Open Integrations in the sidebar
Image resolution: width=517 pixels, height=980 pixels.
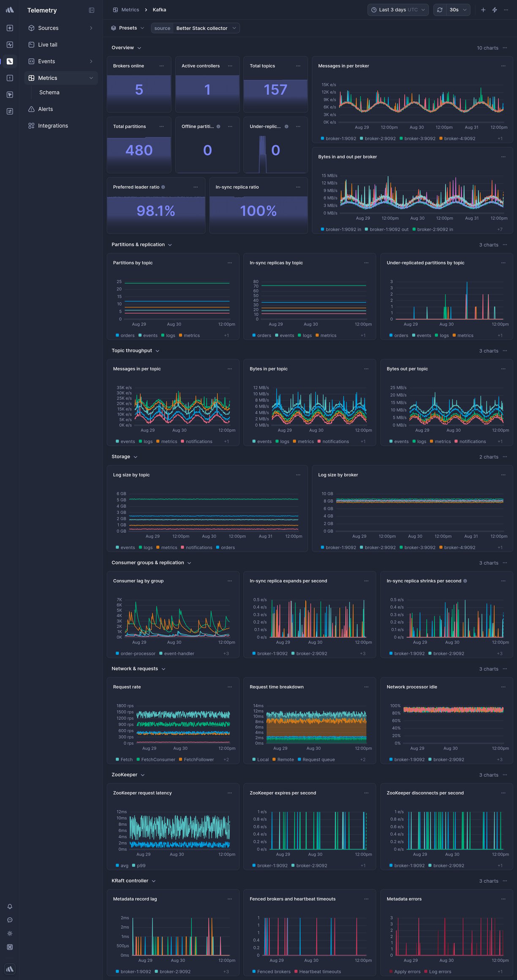61,126
